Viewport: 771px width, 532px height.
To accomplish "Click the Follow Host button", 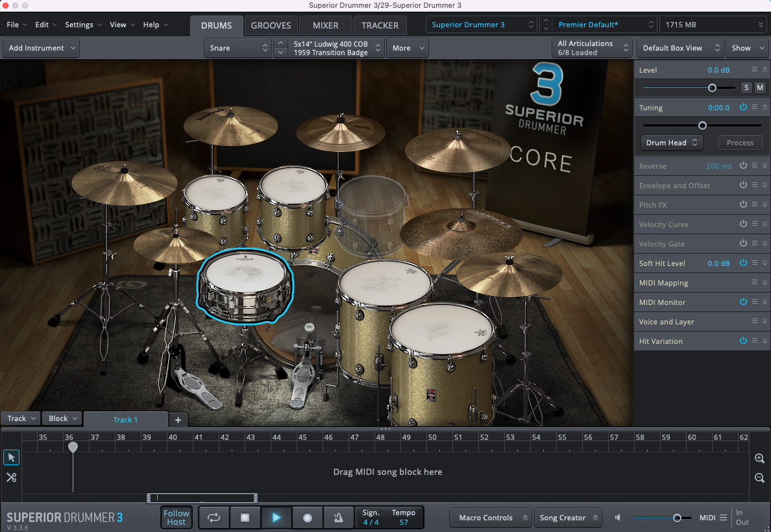I will coord(176,517).
